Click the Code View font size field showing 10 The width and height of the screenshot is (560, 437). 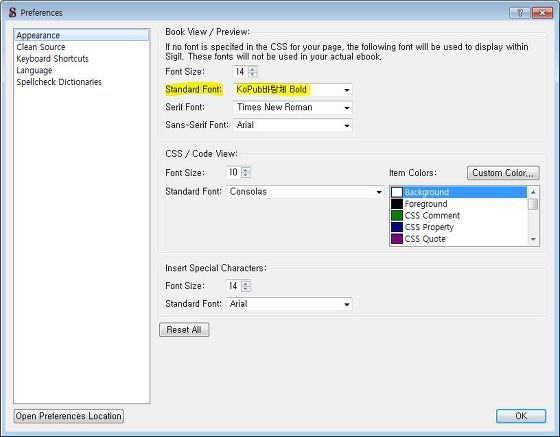tap(234, 173)
